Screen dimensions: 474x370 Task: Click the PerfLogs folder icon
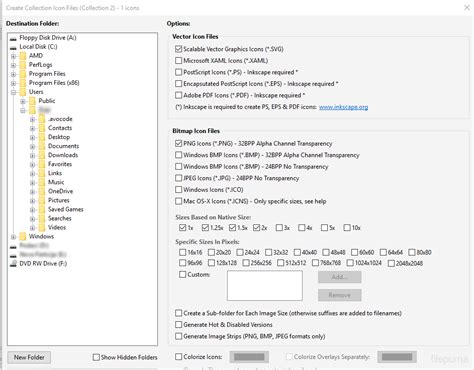(x=23, y=65)
